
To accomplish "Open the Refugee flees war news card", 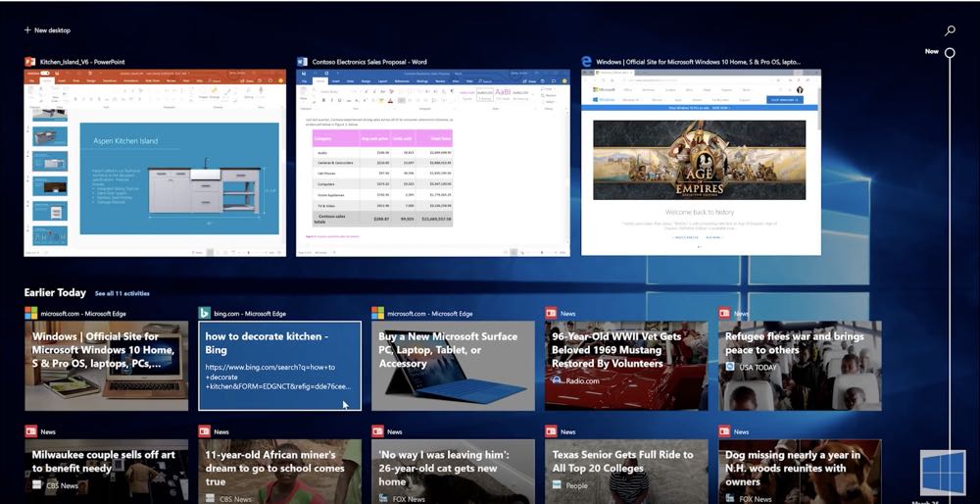I will pos(800,366).
